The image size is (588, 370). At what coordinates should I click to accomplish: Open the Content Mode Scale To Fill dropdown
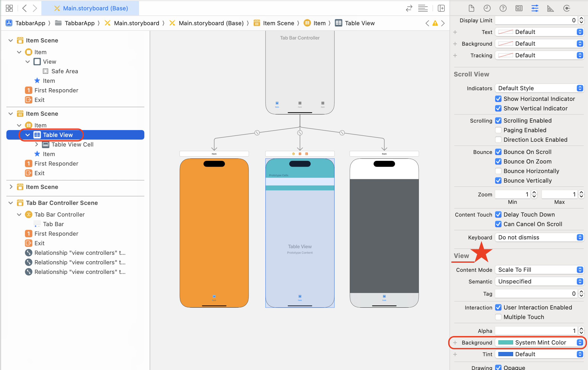[x=539, y=270]
